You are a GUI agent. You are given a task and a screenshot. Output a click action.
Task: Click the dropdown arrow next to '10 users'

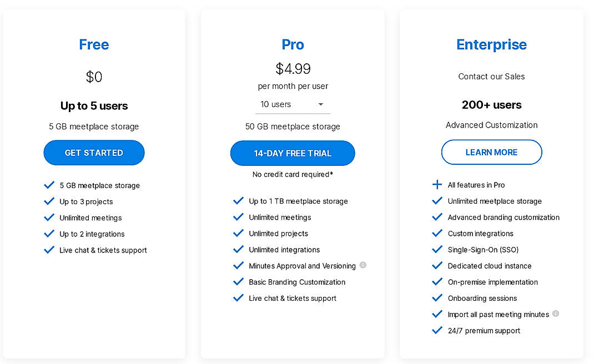[x=321, y=104]
